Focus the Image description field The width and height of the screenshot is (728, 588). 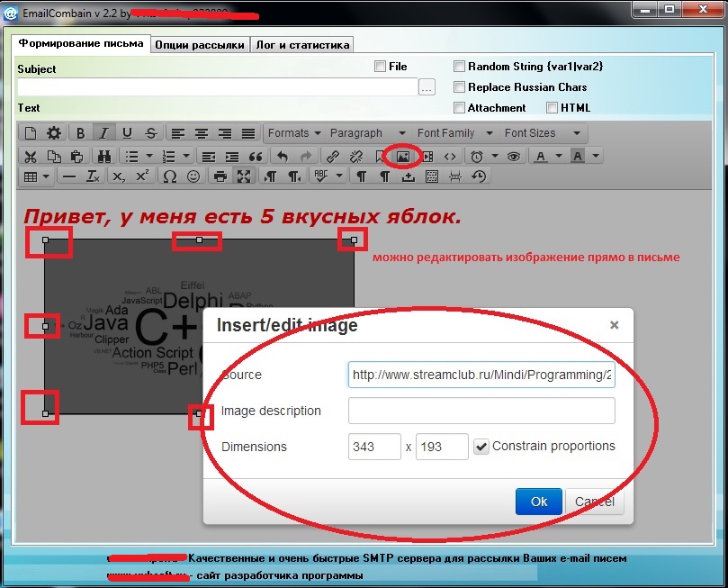click(x=481, y=411)
